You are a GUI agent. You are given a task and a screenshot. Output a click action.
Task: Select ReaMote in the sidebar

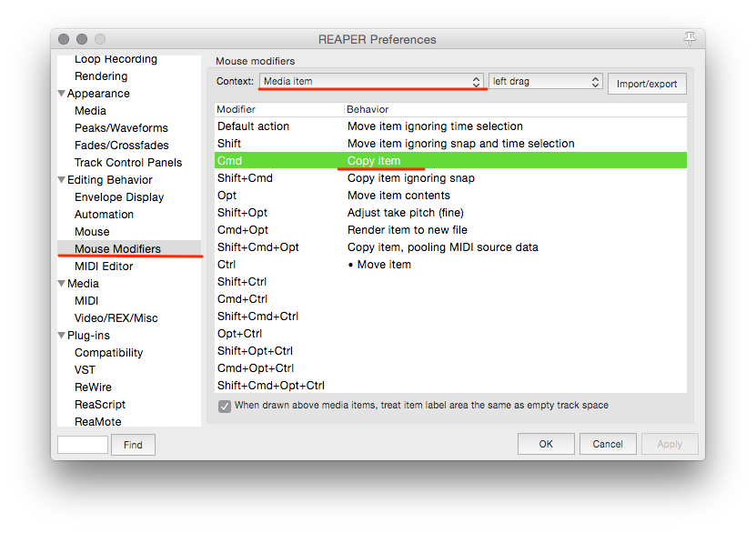(x=98, y=422)
